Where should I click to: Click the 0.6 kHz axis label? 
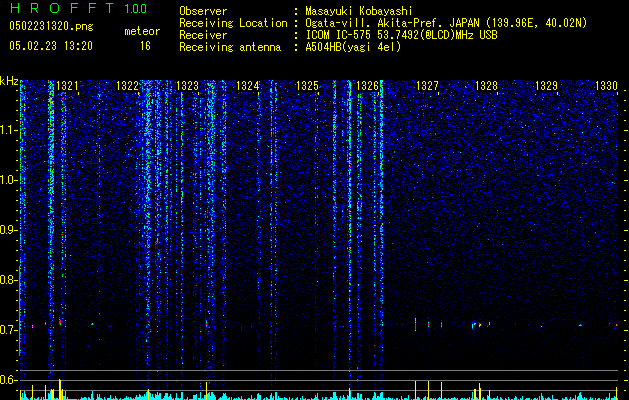pyautogui.click(x=8, y=380)
